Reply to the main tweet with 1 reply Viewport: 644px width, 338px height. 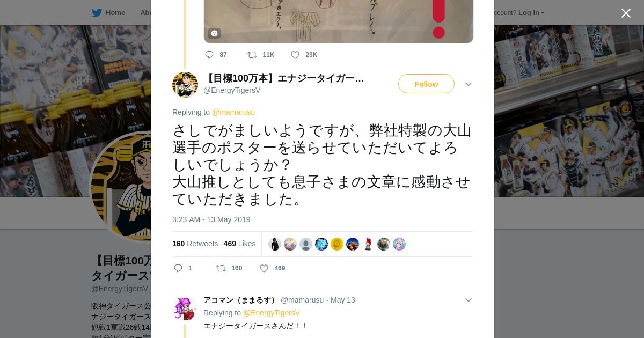coord(179,268)
